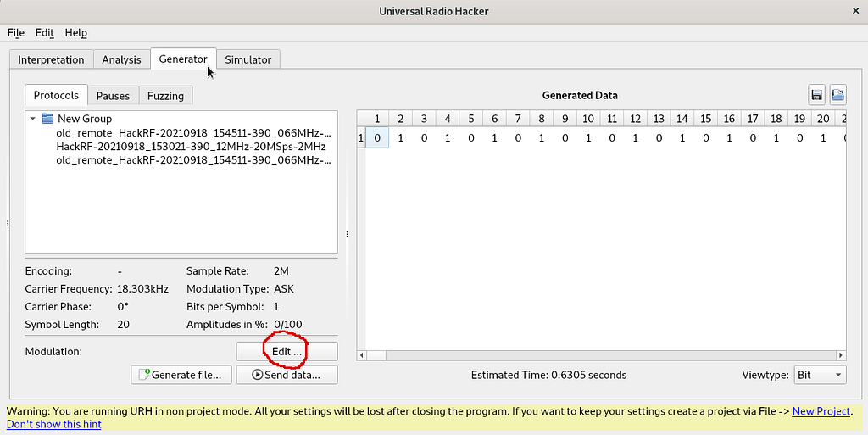Click bit cell under column 20
This screenshot has width=868, height=435.
click(x=823, y=138)
